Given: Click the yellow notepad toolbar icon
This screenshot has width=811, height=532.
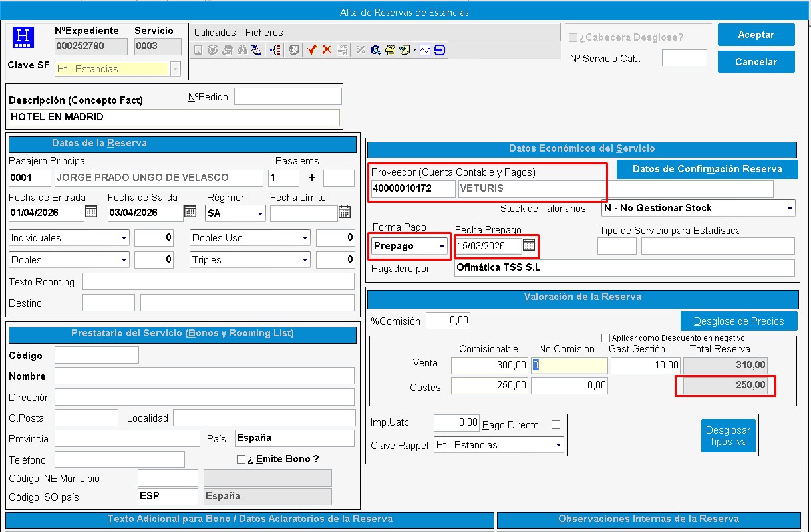Looking at the screenshot, I should pyautogui.click(x=390, y=50).
